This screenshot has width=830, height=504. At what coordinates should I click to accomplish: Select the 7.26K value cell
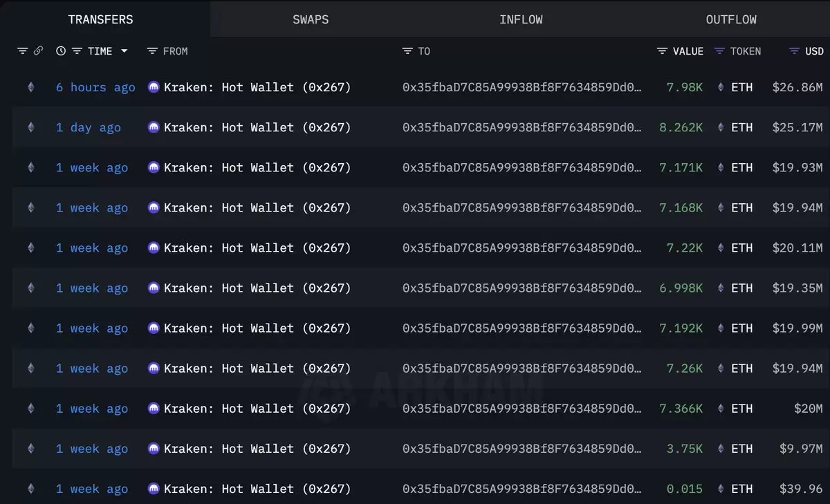pos(685,368)
